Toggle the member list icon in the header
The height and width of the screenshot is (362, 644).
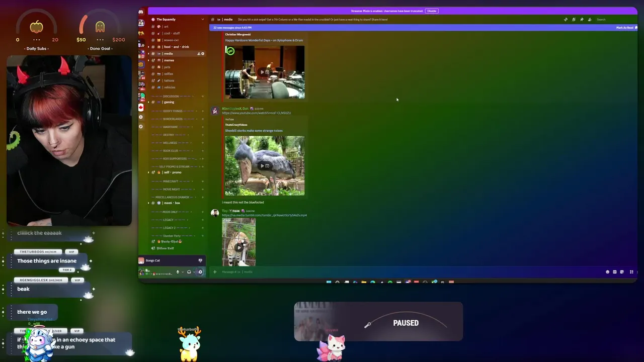pos(590,20)
